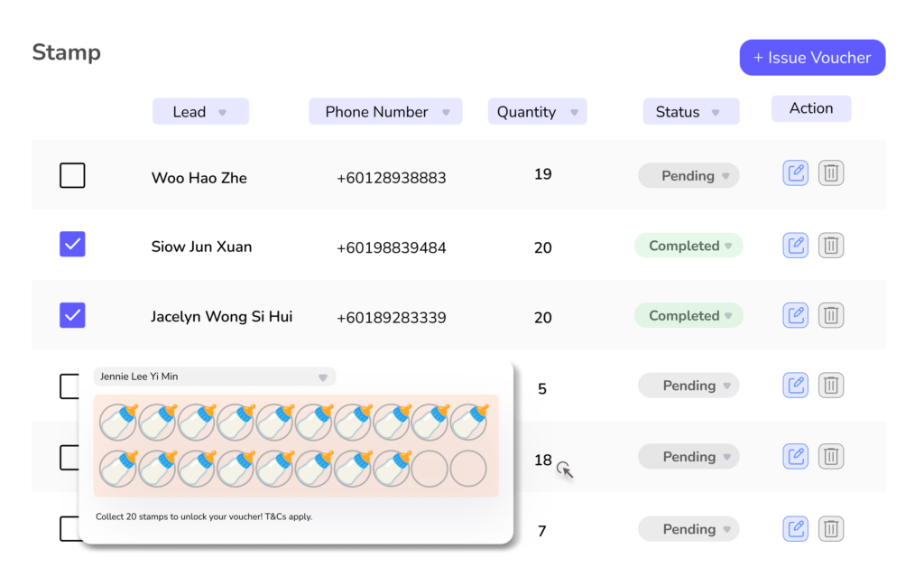This screenshot has width=924, height=586.
Task: Click the first baby bottle stamp
Action: (x=118, y=422)
